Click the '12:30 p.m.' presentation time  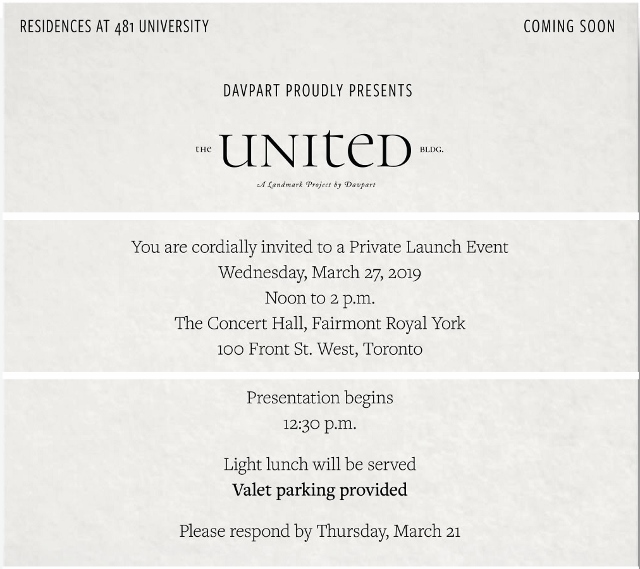click(x=320, y=424)
